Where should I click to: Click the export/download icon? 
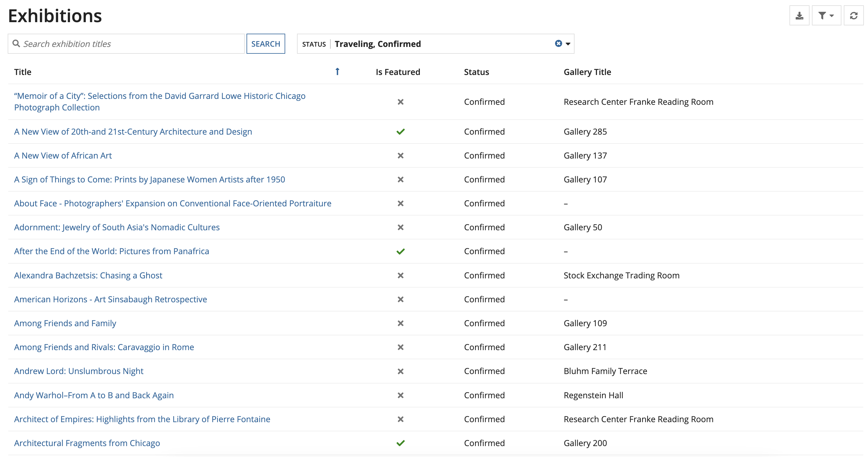(800, 15)
